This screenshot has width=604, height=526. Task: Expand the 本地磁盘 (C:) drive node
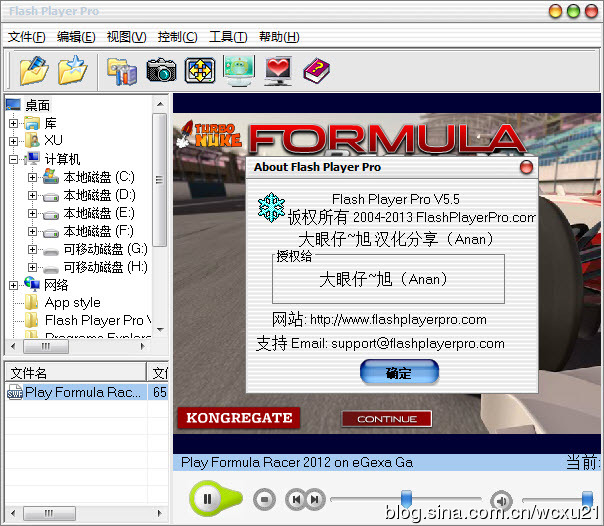point(33,177)
